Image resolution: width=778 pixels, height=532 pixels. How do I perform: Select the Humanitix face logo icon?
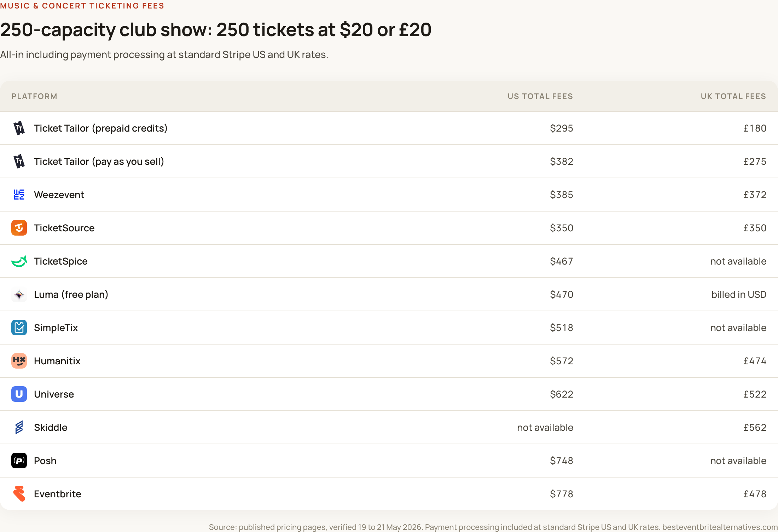click(x=19, y=361)
